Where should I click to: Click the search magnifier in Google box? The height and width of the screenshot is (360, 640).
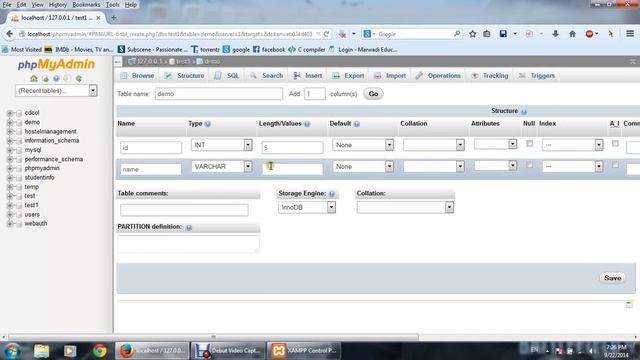pos(457,34)
